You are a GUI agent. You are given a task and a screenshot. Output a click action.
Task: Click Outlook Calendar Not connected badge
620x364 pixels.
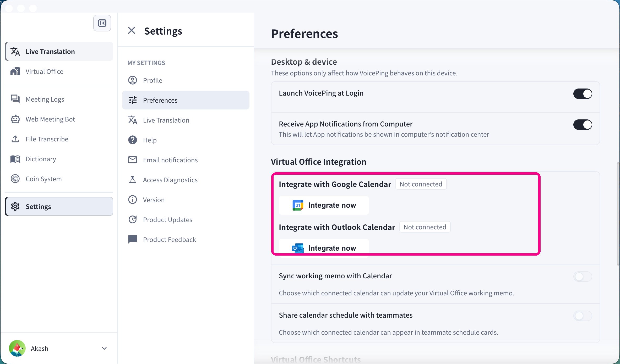[425, 227]
